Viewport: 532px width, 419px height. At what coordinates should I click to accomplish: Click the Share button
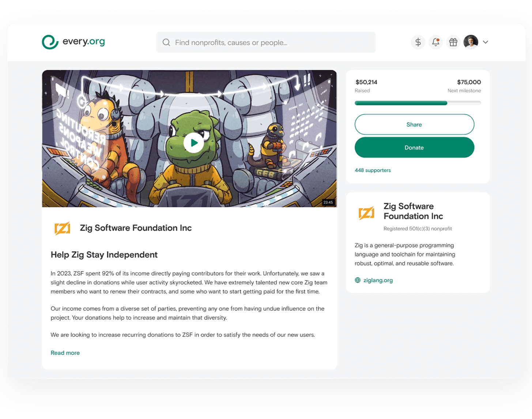(x=414, y=124)
